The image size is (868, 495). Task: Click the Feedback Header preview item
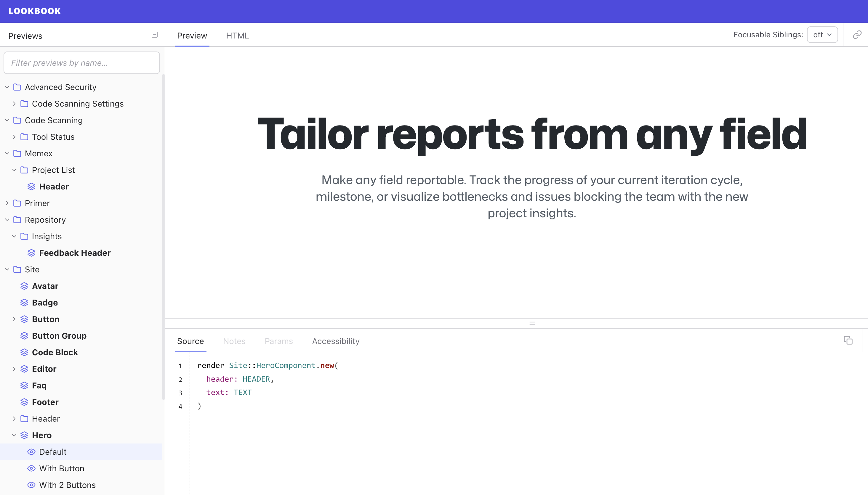75,253
